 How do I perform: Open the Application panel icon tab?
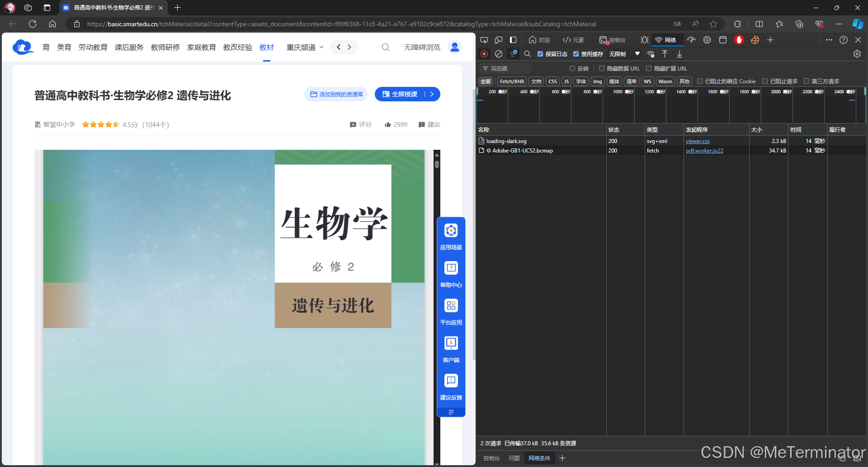[x=723, y=40]
